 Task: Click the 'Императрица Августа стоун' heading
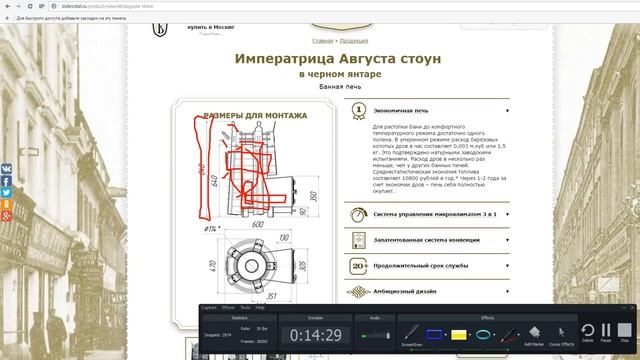point(338,59)
